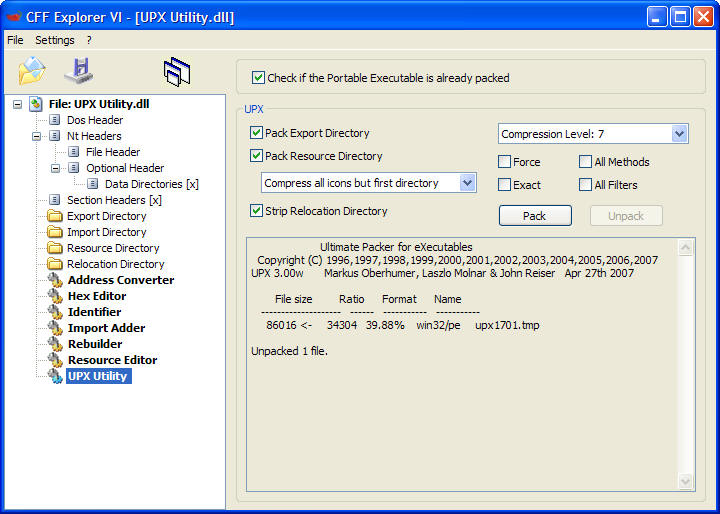Click the open file toolbar icon
This screenshot has width=720, height=514.
32,71
